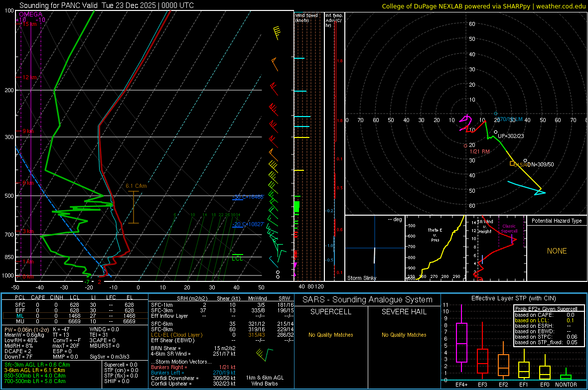Click the 'Supercell = 0.0' value

tap(121, 365)
